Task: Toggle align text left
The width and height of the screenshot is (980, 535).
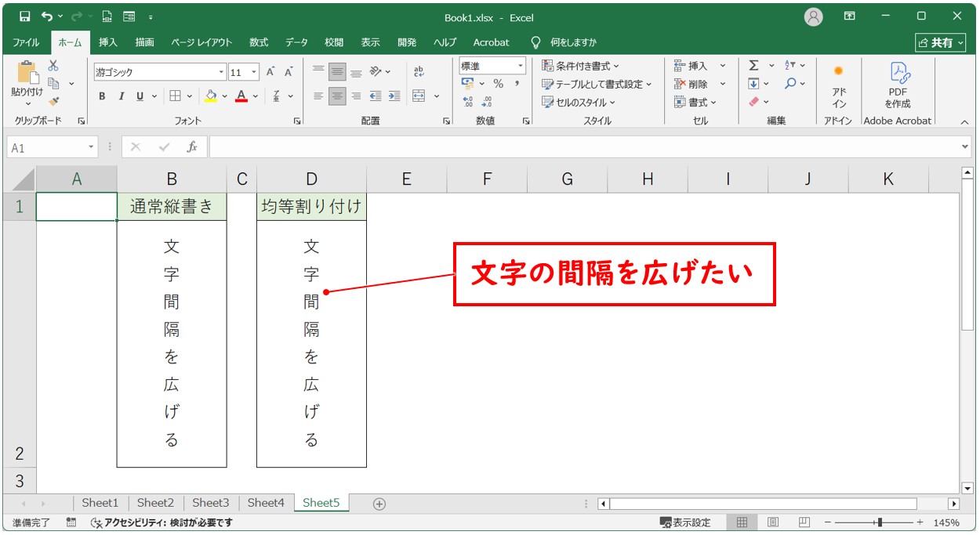Action: pyautogui.click(x=318, y=96)
